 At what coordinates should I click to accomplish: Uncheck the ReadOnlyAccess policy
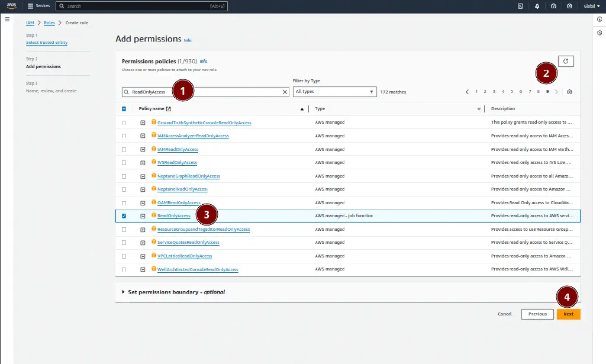pyautogui.click(x=124, y=216)
